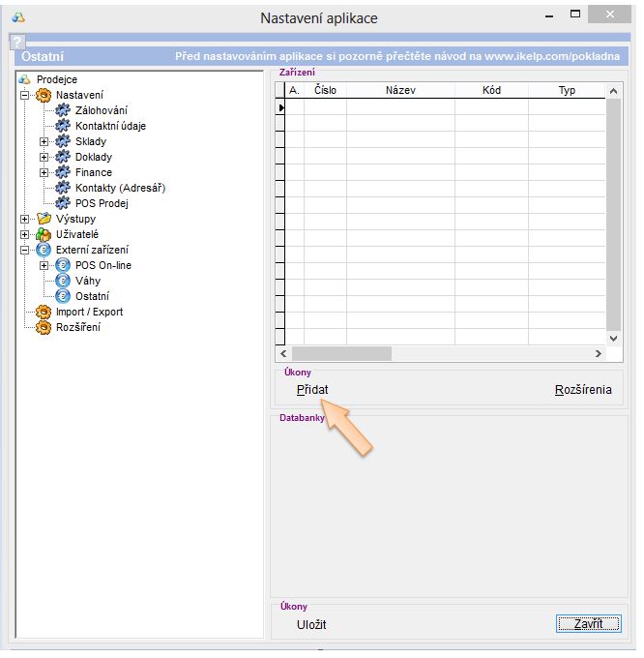The image size is (644, 658).
Task: Click the POS On-line globe icon
Action: click(x=63, y=266)
